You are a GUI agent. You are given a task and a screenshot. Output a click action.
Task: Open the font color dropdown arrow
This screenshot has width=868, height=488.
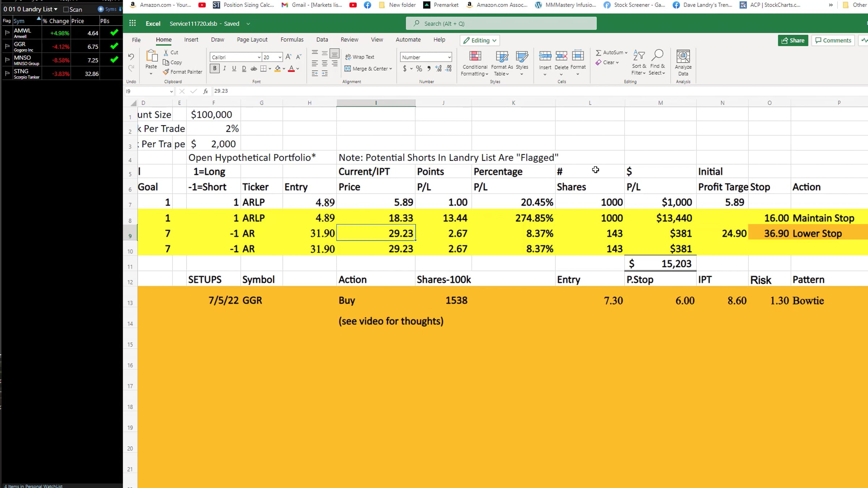(298, 68)
